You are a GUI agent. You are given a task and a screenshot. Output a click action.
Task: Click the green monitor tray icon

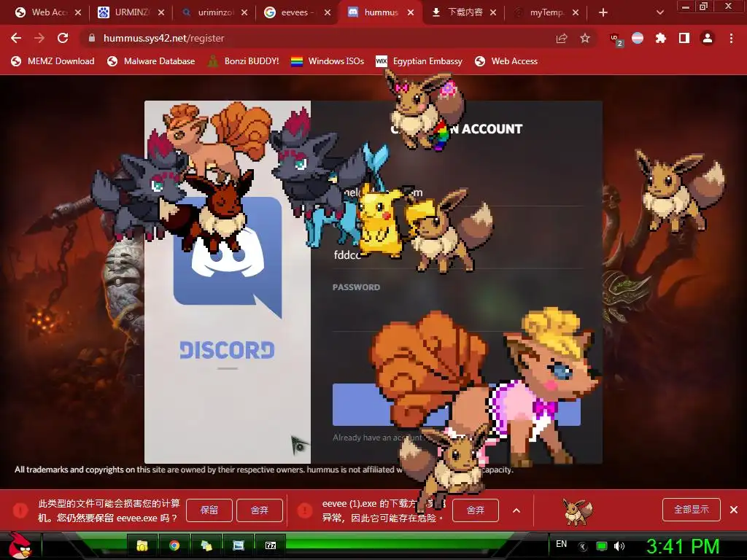(x=602, y=546)
